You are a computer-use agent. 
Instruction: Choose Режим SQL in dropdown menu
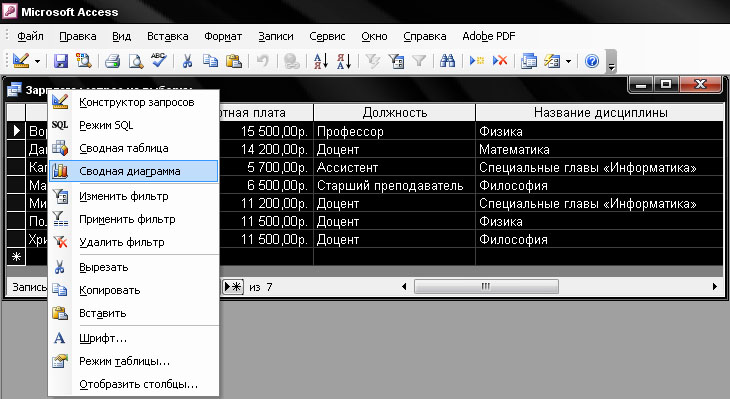(x=133, y=125)
